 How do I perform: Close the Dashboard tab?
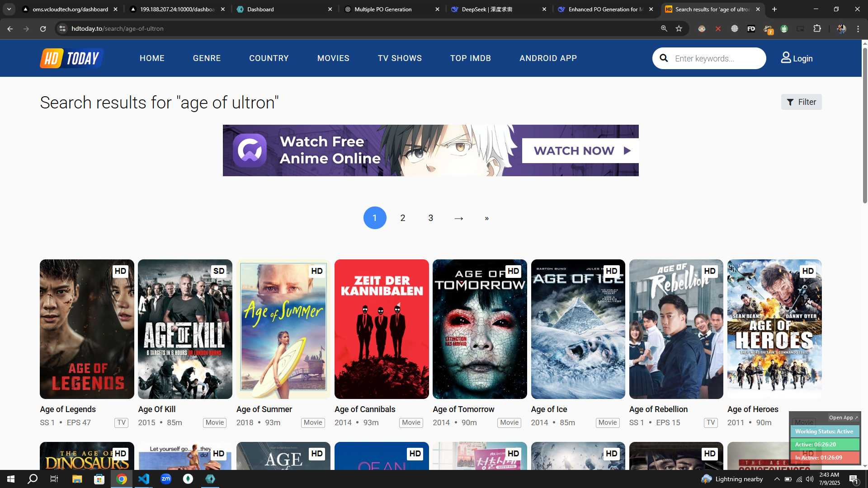[330, 9]
